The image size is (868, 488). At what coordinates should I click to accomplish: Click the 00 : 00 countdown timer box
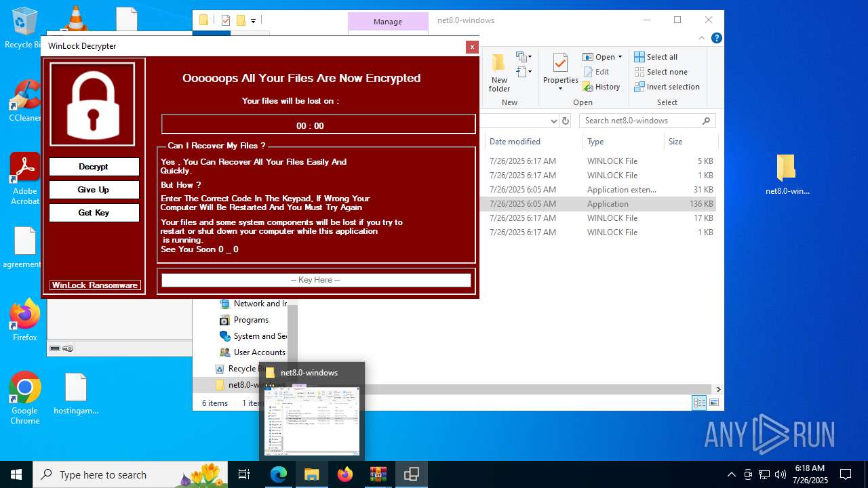pyautogui.click(x=318, y=125)
